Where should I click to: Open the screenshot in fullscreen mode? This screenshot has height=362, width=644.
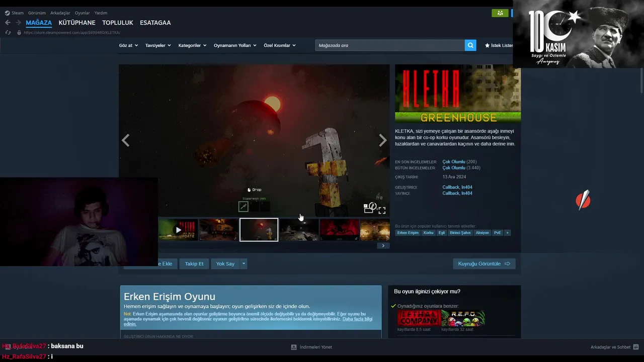(x=382, y=210)
